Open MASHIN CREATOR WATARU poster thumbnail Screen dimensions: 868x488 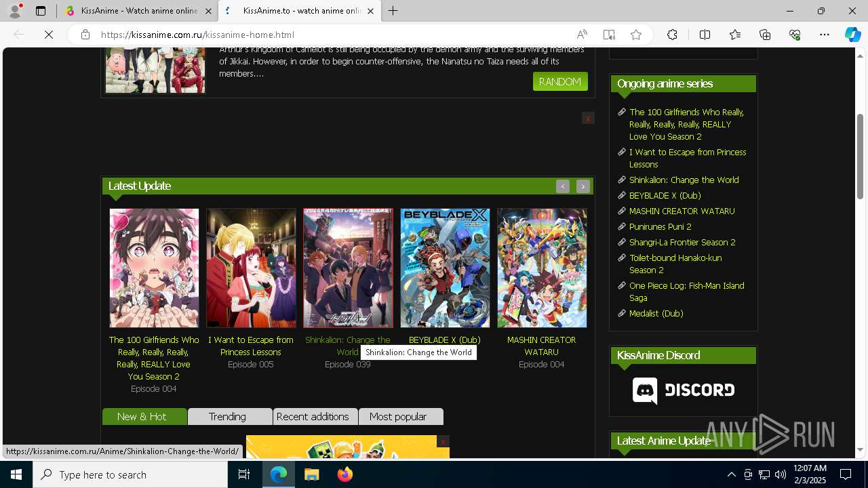tap(542, 268)
